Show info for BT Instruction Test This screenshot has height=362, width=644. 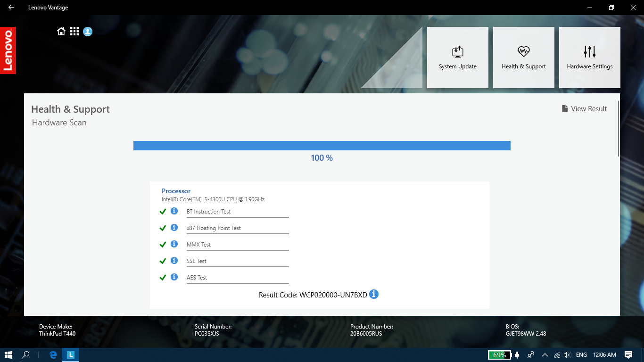point(174,211)
